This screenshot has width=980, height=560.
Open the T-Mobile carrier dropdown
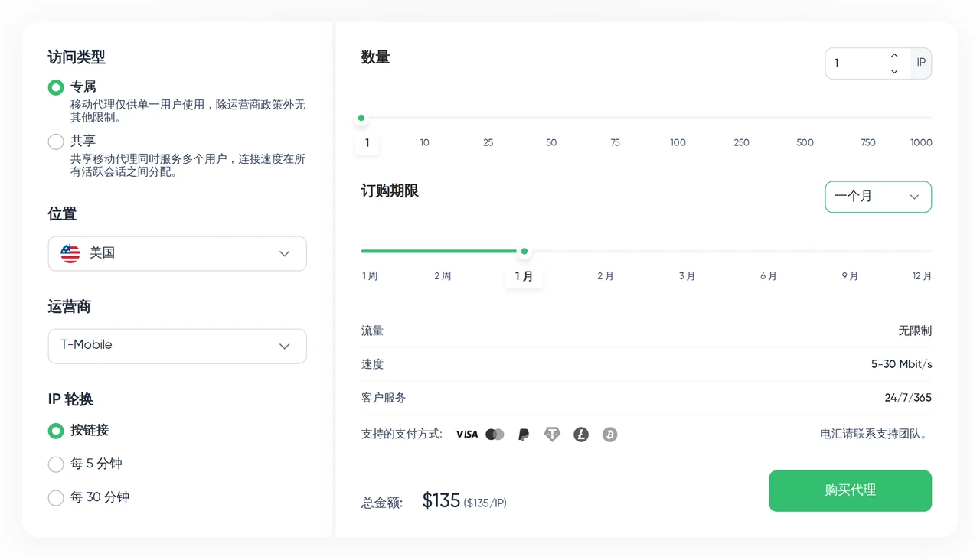(177, 346)
